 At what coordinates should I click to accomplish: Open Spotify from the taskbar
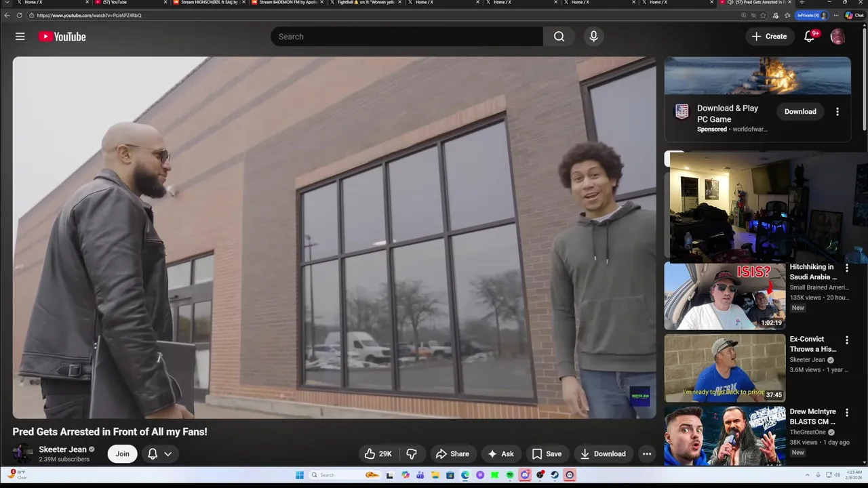(510, 475)
